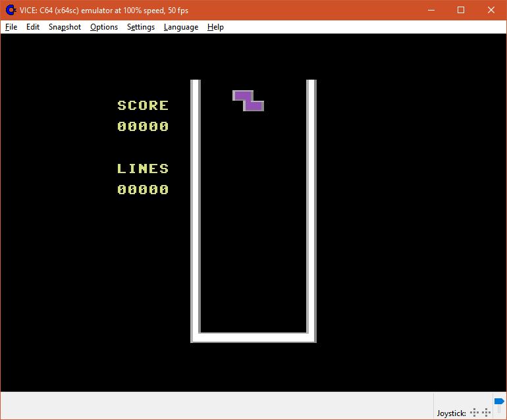The image size is (507, 420).
Task: Close the VICE emulator window
Action: click(x=491, y=10)
